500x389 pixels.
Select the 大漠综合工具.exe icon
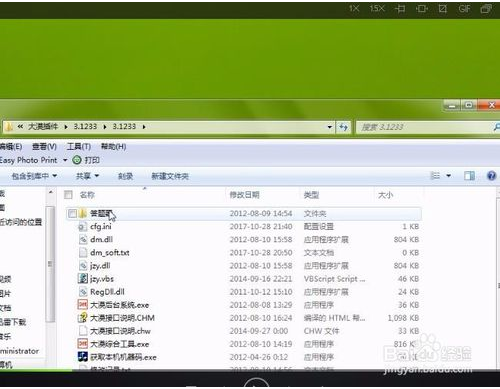point(83,344)
